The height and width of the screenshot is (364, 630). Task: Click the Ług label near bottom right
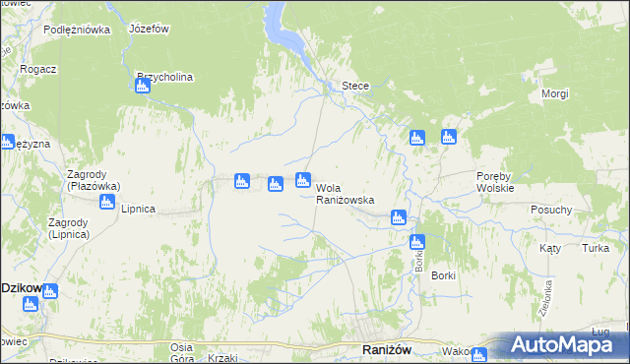click(x=600, y=332)
